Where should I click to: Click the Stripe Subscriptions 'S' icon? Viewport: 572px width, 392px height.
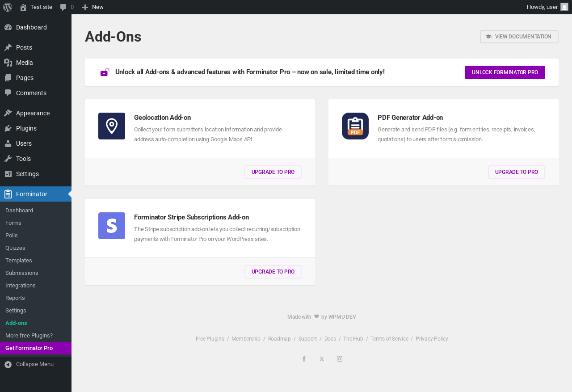pyautogui.click(x=112, y=226)
